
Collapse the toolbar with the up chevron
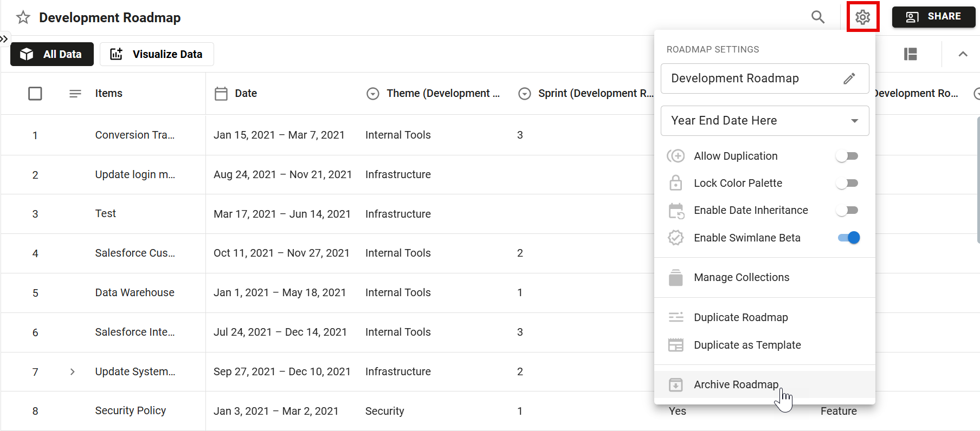point(963,54)
